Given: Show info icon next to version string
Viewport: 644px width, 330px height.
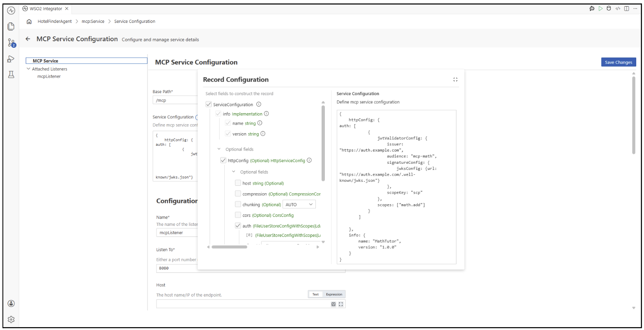Looking at the screenshot, I should pyautogui.click(x=263, y=134).
